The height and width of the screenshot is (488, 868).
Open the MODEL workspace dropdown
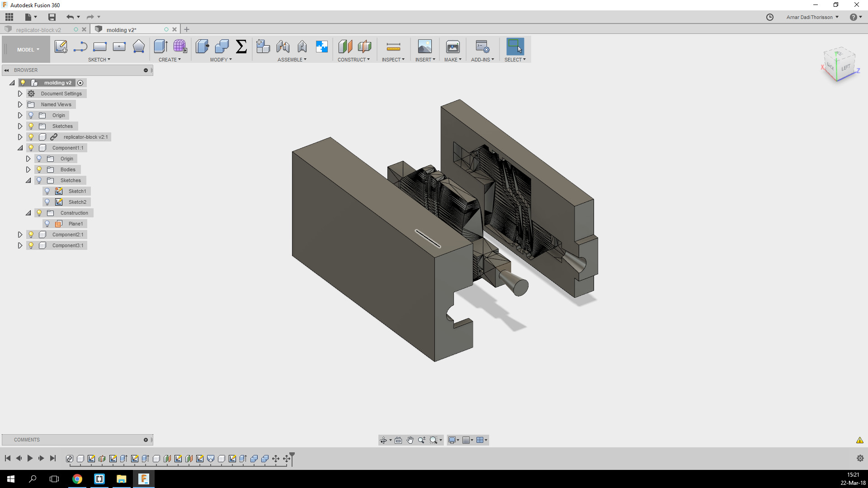click(28, 50)
